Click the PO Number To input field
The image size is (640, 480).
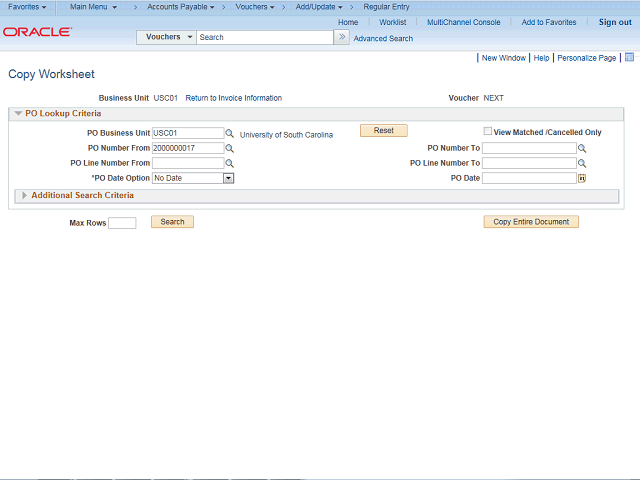click(529, 148)
